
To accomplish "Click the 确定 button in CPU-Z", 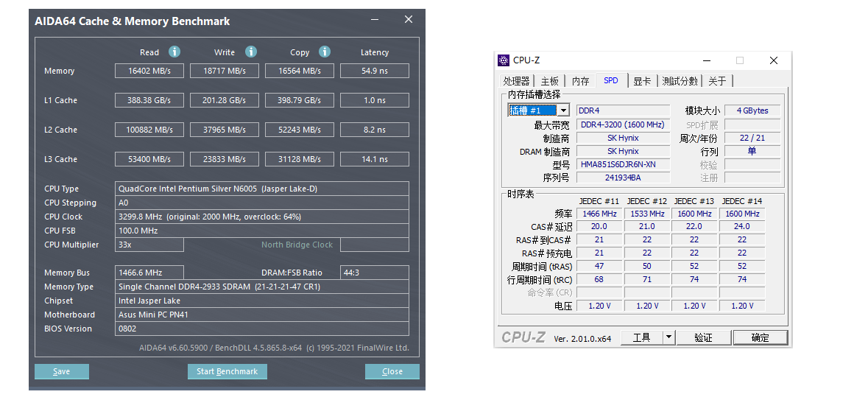I will click(x=760, y=337).
